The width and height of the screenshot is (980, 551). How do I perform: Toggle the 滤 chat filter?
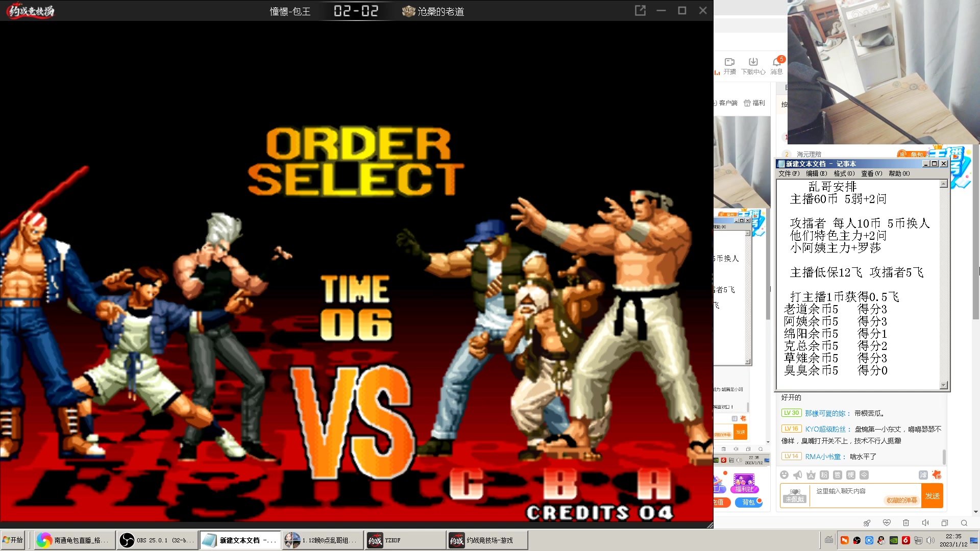(923, 475)
